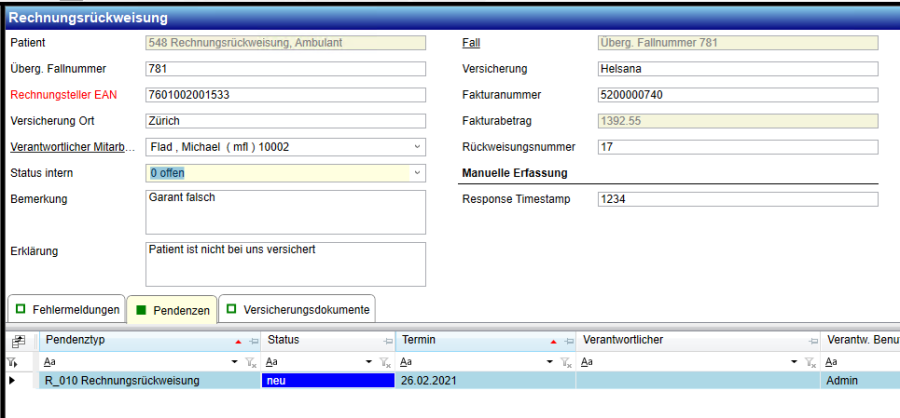Viewport: 900px width, 418px height.
Task: Clear the Verantwortlicher column filter
Action: coord(809,362)
